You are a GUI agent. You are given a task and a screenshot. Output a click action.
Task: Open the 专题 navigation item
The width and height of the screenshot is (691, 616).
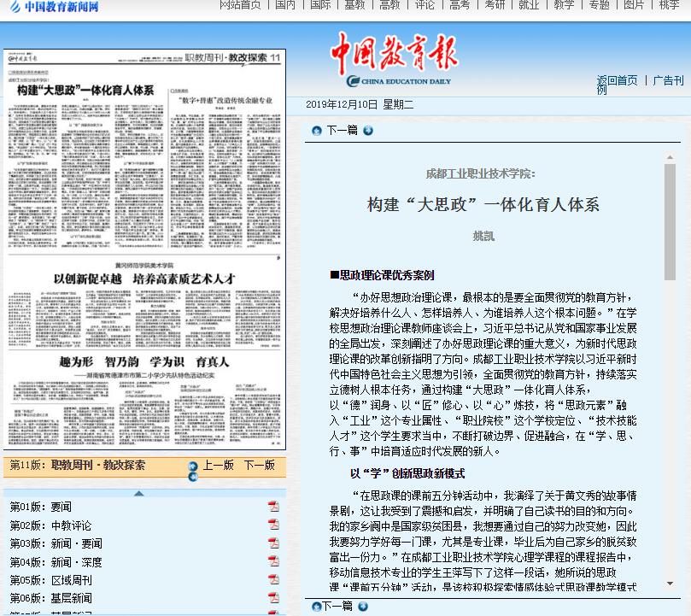coord(600,5)
